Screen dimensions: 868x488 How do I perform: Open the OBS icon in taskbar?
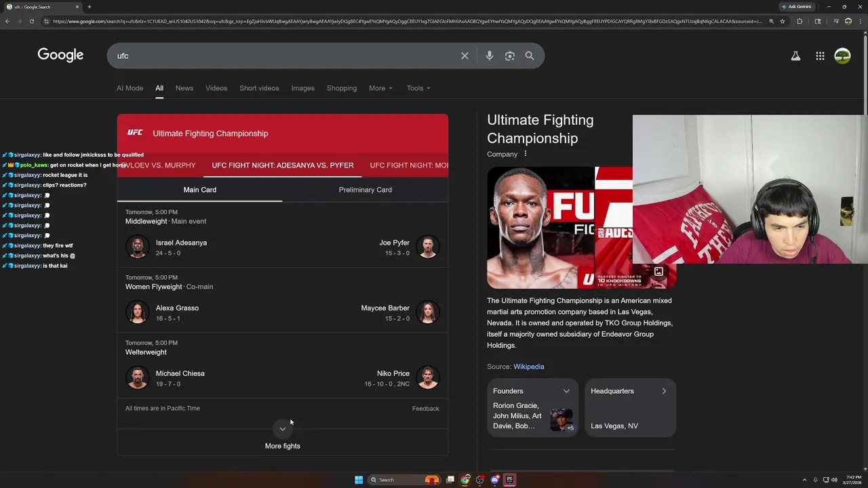[480, 480]
